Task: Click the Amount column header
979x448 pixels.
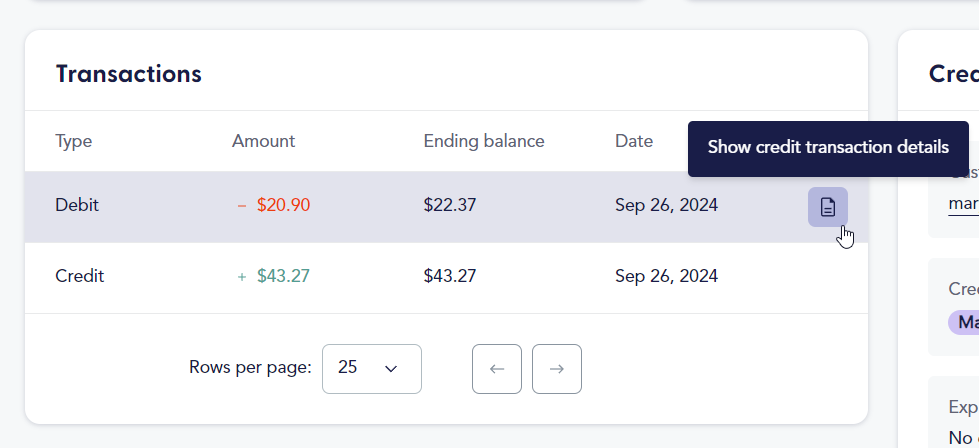Action: tap(263, 141)
